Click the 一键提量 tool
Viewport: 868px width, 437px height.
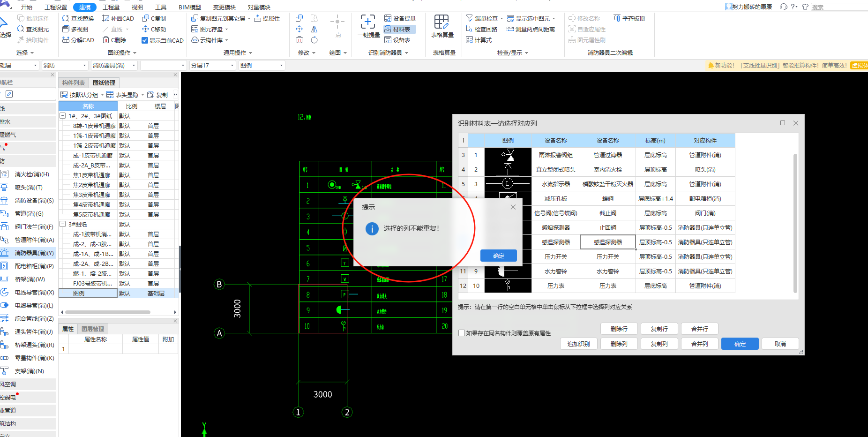368,26
